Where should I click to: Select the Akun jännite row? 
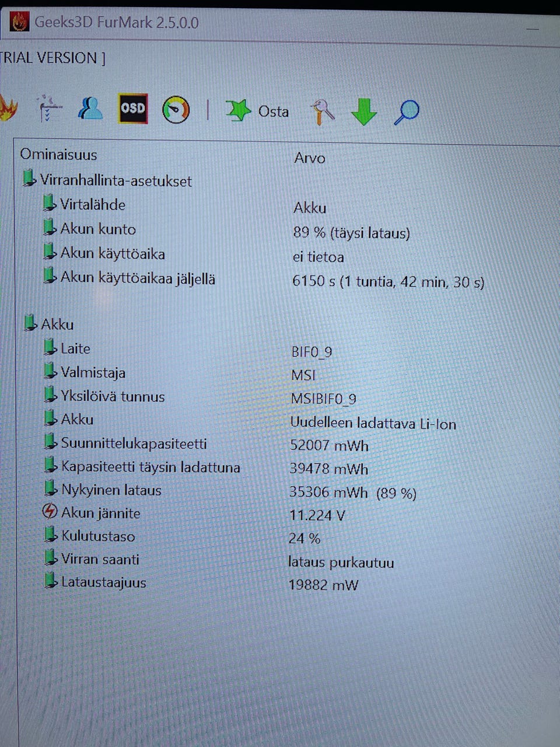(x=100, y=514)
